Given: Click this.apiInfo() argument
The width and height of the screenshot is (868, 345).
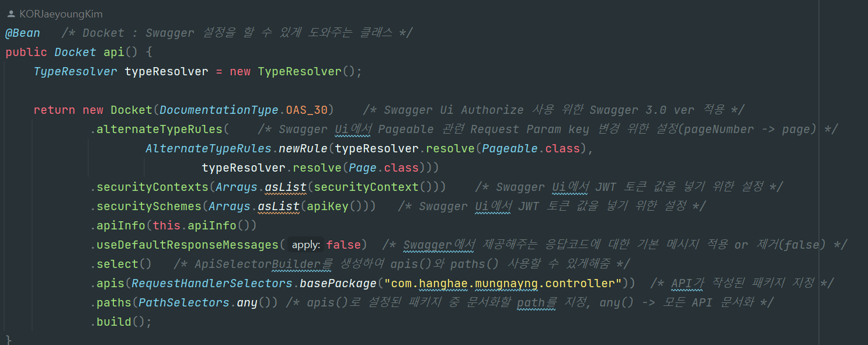Looking at the screenshot, I should (202, 225).
